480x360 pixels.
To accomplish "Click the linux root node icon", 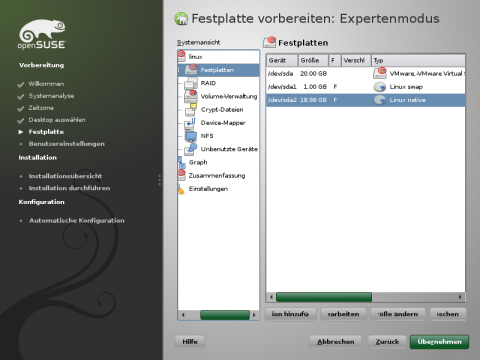I will click(181, 56).
